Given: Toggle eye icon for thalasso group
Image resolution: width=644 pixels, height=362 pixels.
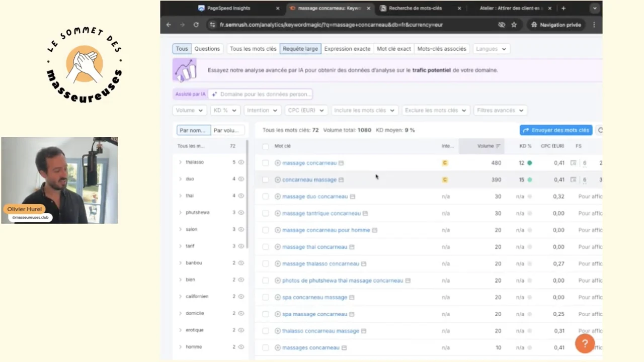Looking at the screenshot, I should click(x=241, y=162).
